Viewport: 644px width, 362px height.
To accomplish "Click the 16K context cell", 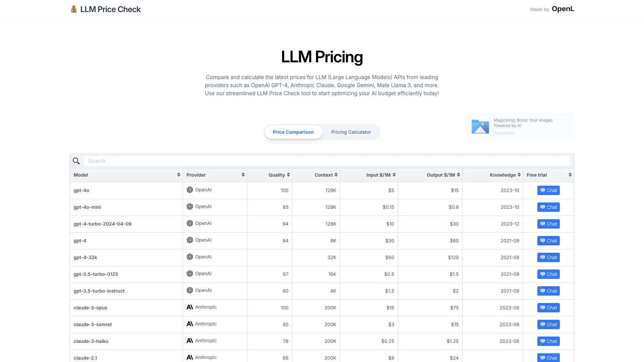I will 316,274.
